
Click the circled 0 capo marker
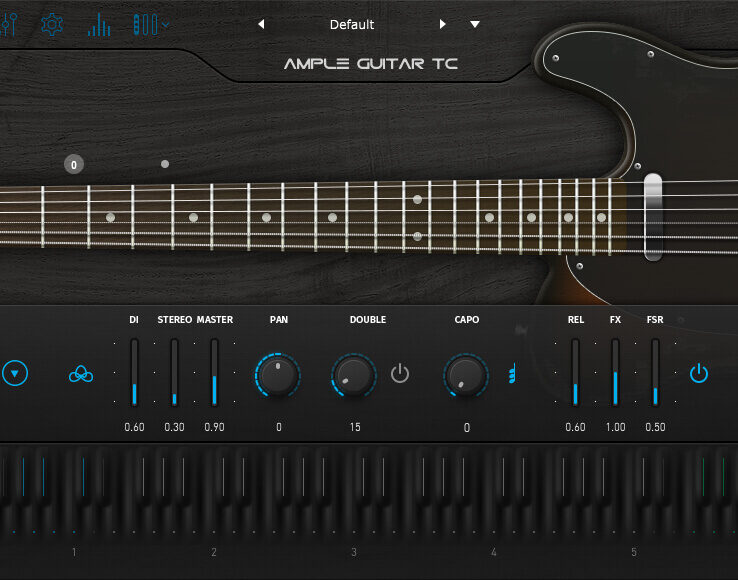click(74, 165)
